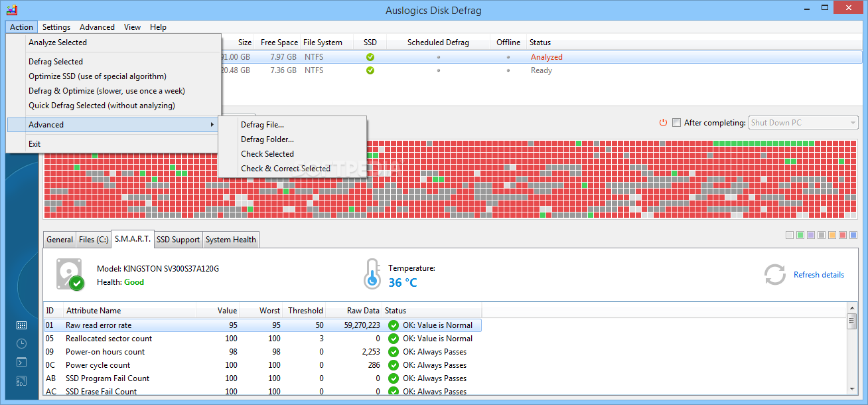This screenshot has height=405, width=868.
Task: Open the Settings menu
Action: tap(56, 27)
